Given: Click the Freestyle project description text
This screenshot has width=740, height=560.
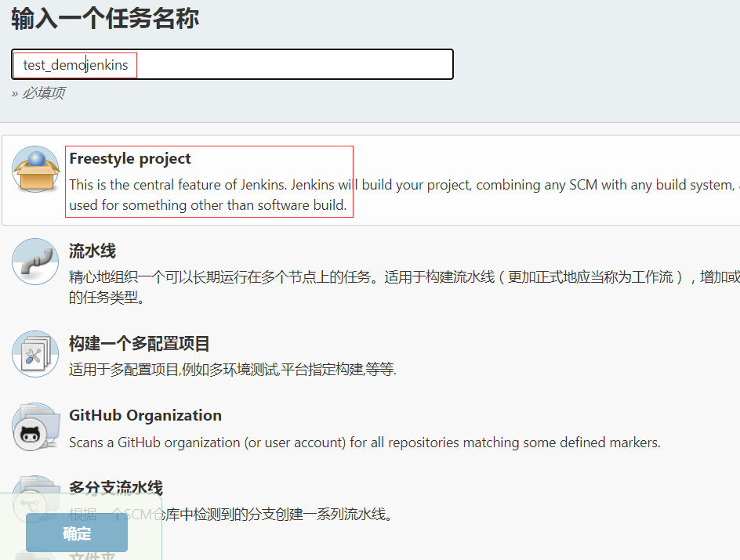Looking at the screenshot, I should pos(404,195).
